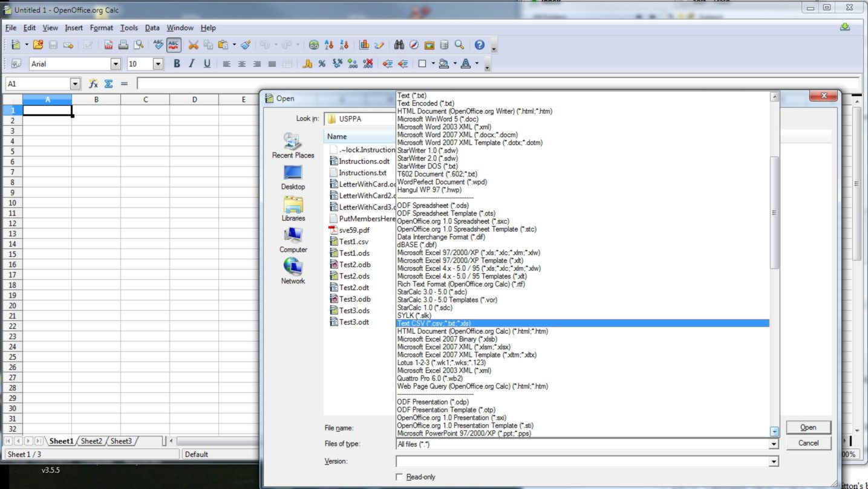Expand the Files of type dropdown
Image resolution: width=868 pixels, height=489 pixels.
click(773, 444)
